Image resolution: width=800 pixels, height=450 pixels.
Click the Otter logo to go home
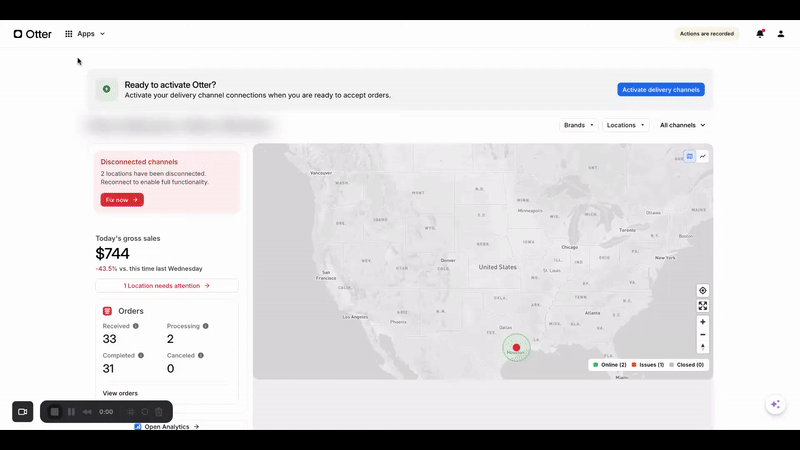[32, 34]
